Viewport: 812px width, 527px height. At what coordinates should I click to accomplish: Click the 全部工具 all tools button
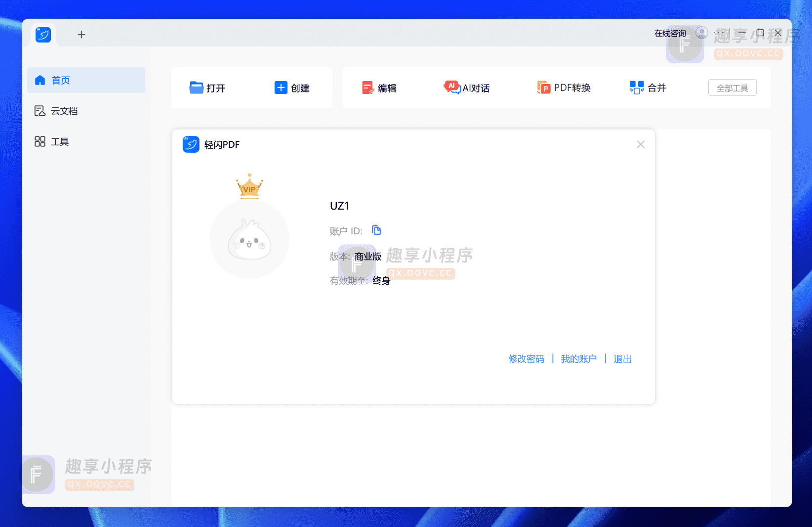[x=732, y=88]
